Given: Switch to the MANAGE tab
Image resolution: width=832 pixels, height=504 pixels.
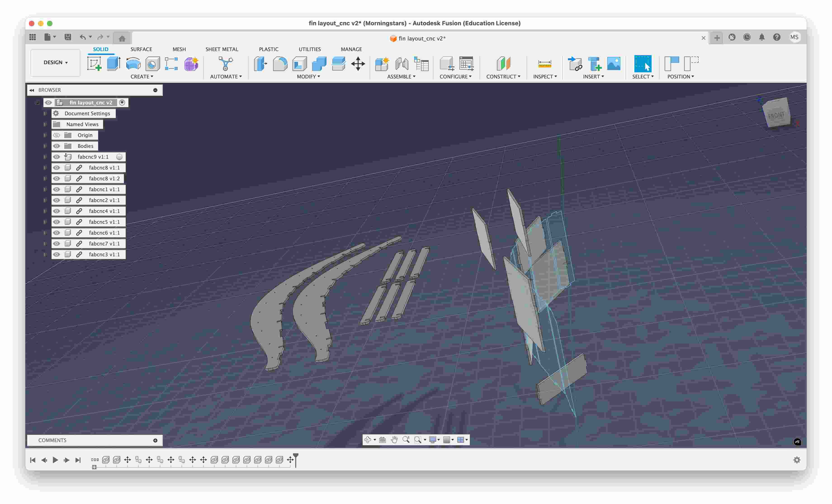Looking at the screenshot, I should click(351, 49).
